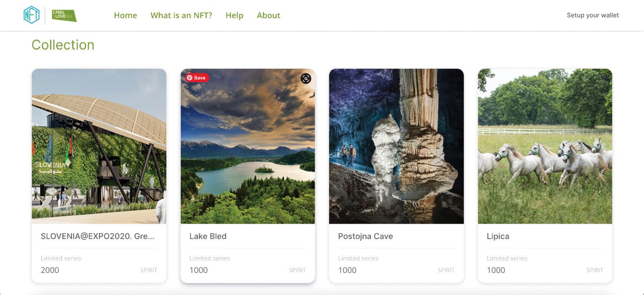
Task: Click the SLOVENIA@EXPO2020 card title
Action: [97, 236]
